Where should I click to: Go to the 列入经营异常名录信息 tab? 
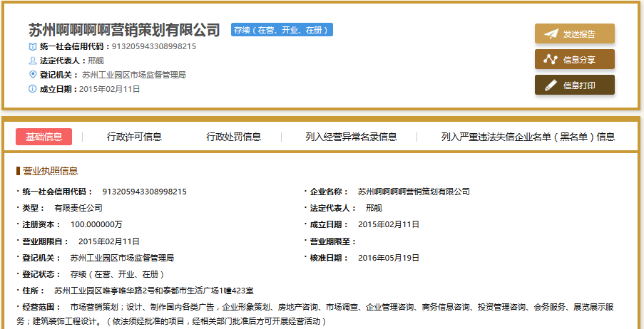[351, 137]
